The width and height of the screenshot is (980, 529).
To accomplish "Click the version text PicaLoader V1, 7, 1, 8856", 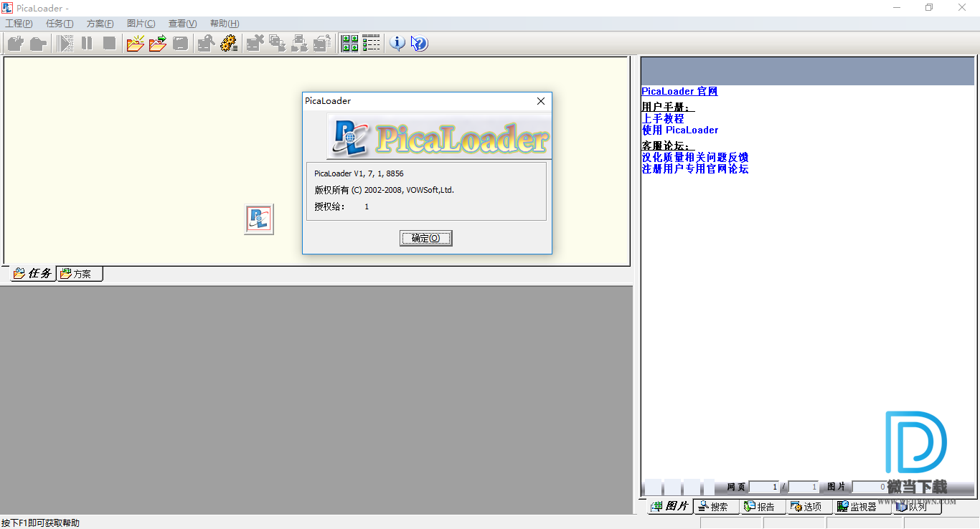I will [359, 173].
